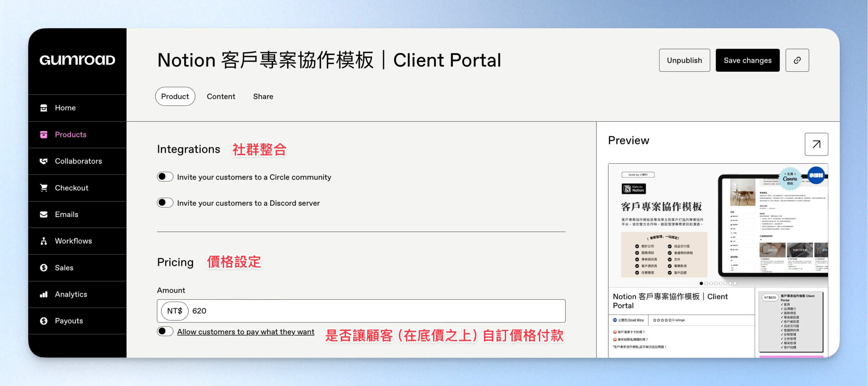The image size is (868, 386).
Task: View Analytics from the sidebar
Action: (x=77, y=294)
